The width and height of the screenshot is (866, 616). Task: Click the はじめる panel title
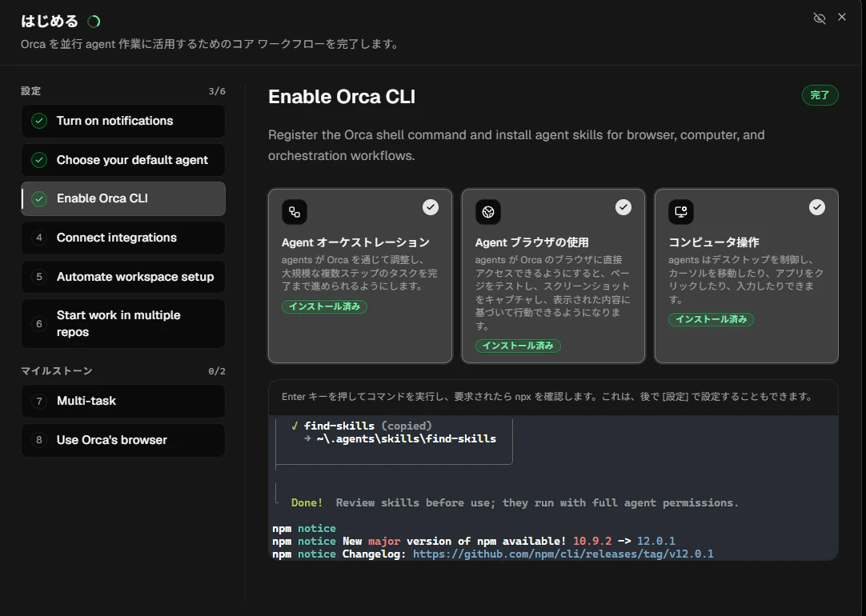tap(50, 21)
